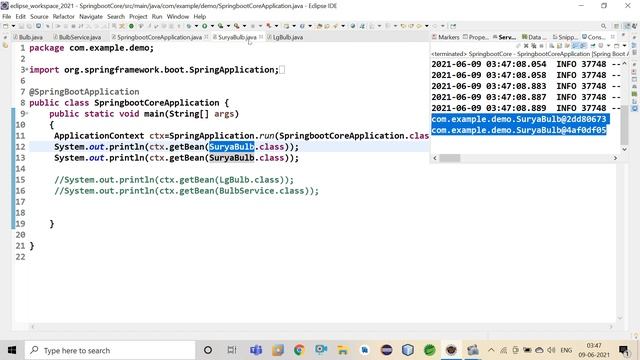Click console line SuryaBulb@2dd80673
The image size is (640, 360).
click(x=518, y=119)
